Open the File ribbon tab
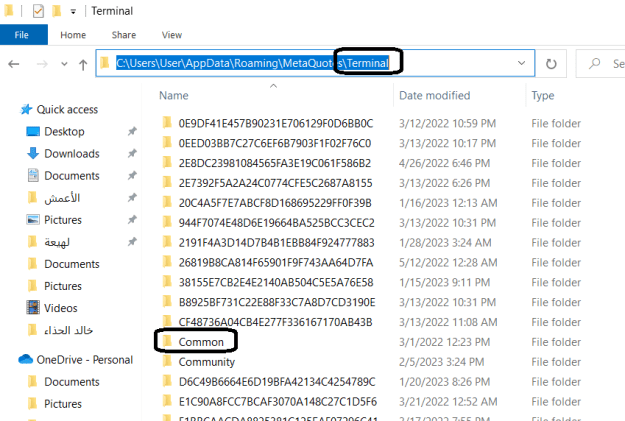The image size is (625, 421). [x=24, y=35]
